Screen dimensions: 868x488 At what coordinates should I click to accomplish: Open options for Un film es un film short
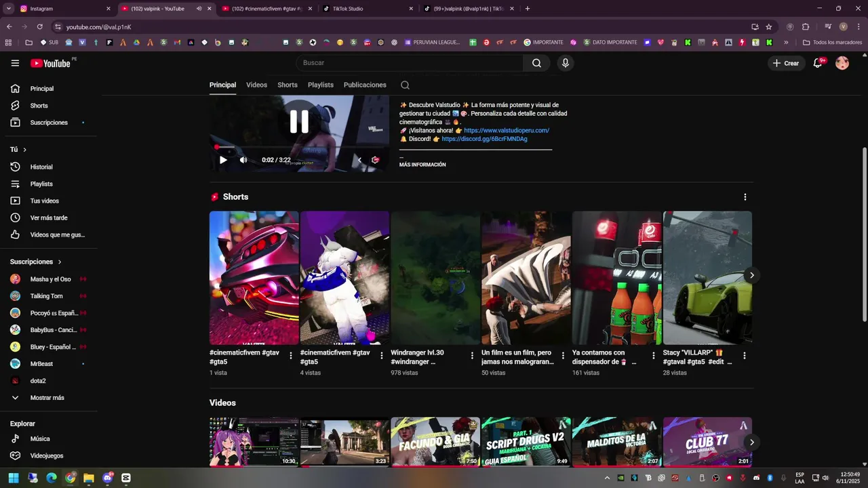coord(563,355)
